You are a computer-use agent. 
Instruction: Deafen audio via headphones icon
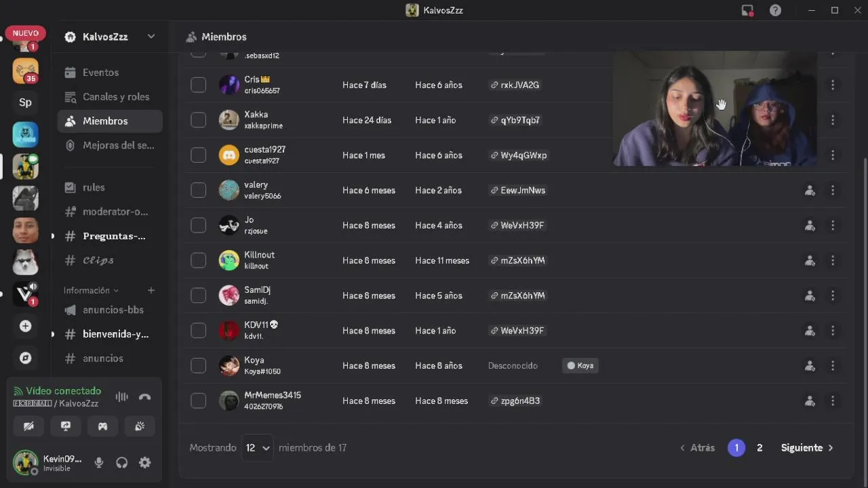tap(122, 463)
